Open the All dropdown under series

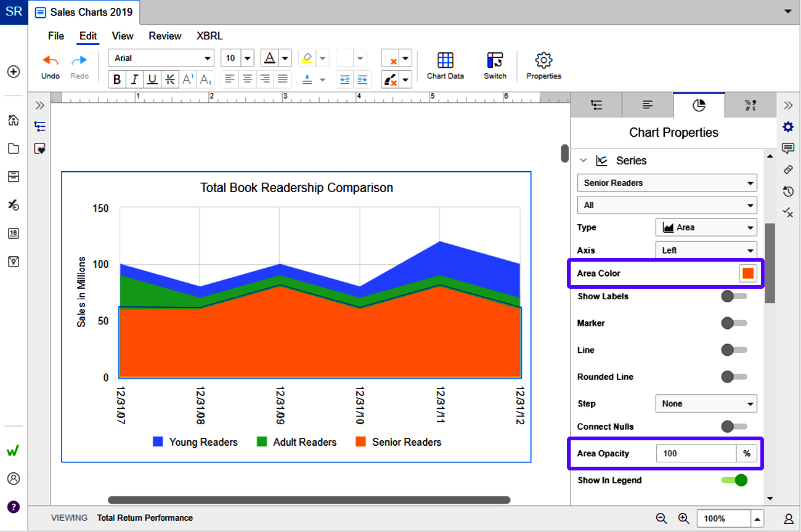coord(667,205)
